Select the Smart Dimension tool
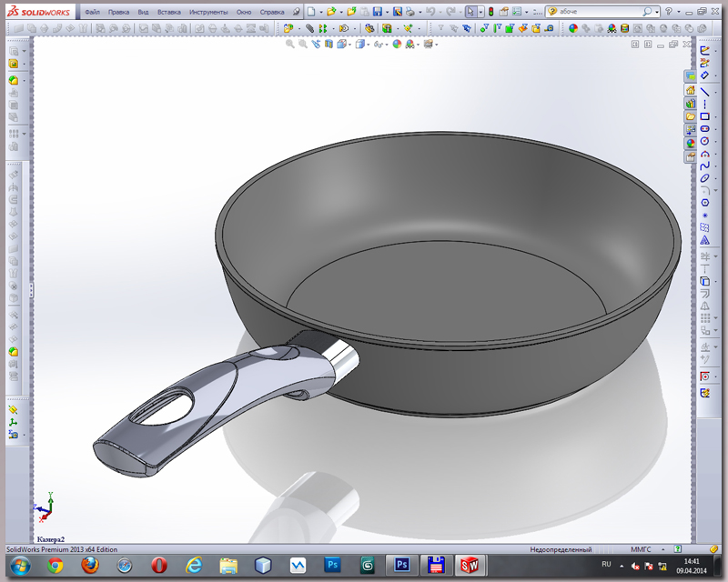This screenshot has width=728, height=582. [x=704, y=75]
